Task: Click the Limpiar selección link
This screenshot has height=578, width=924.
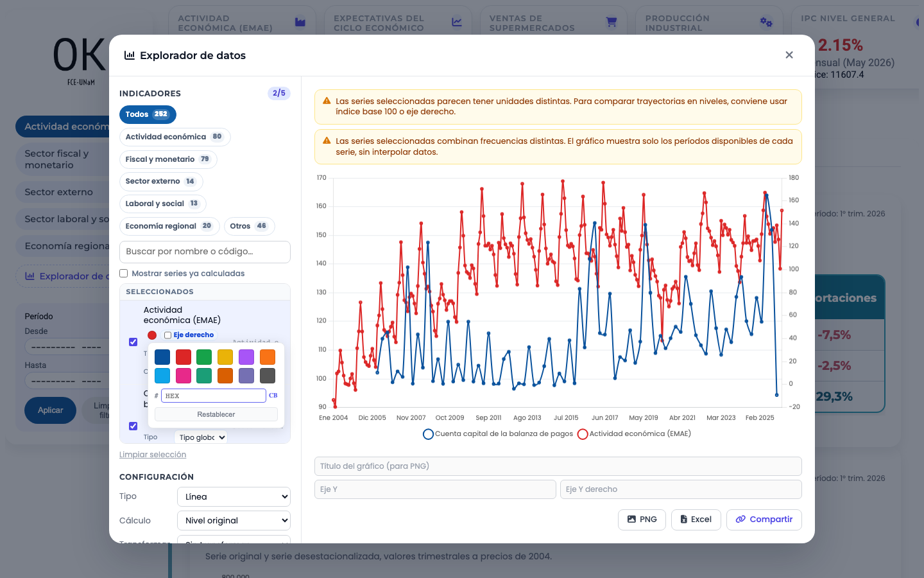Action: tap(153, 455)
